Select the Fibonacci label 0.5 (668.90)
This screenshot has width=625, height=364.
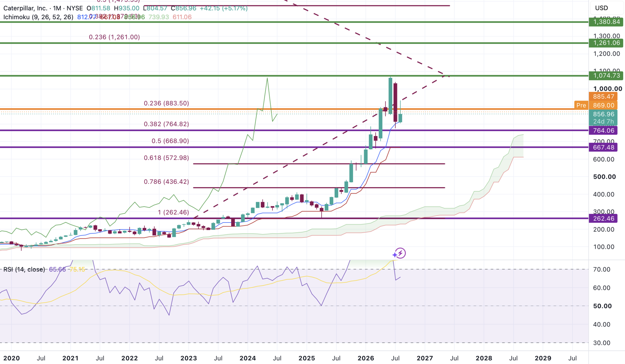click(170, 141)
